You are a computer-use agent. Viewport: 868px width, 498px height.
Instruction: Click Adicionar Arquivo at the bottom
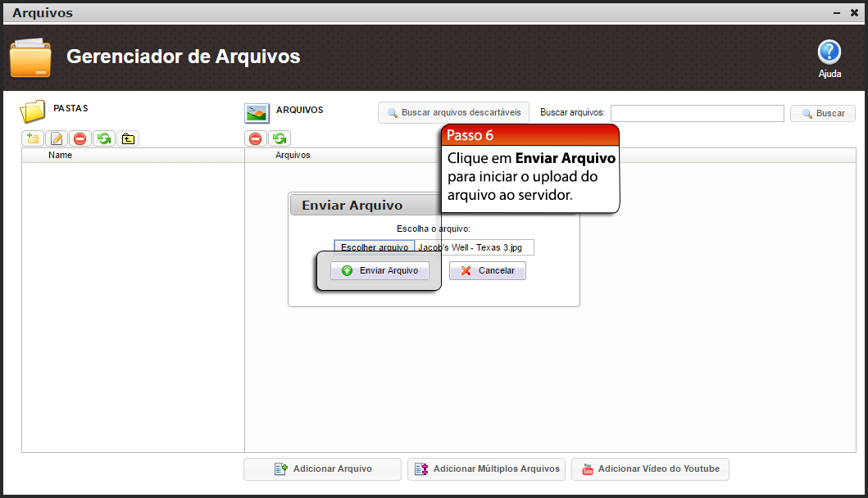click(322, 469)
